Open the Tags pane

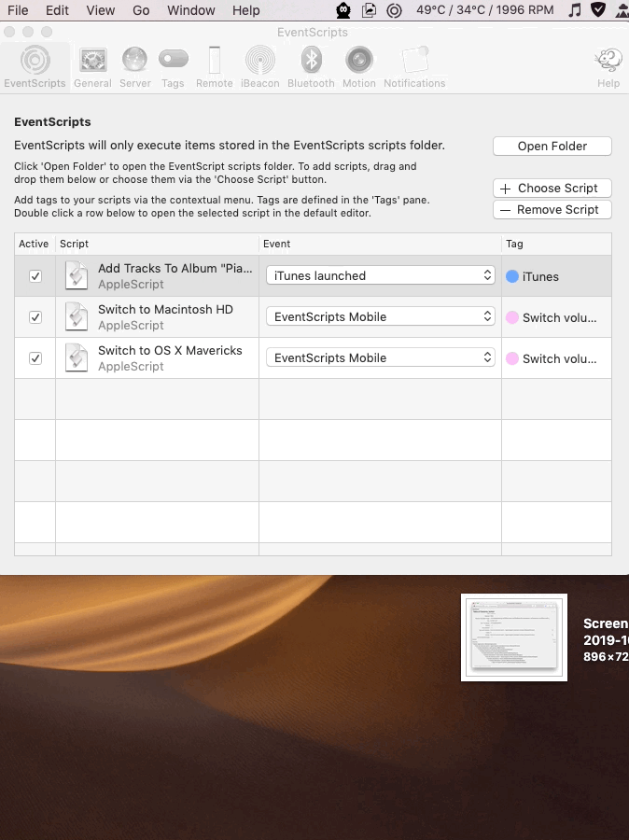[x=173, y=67]
